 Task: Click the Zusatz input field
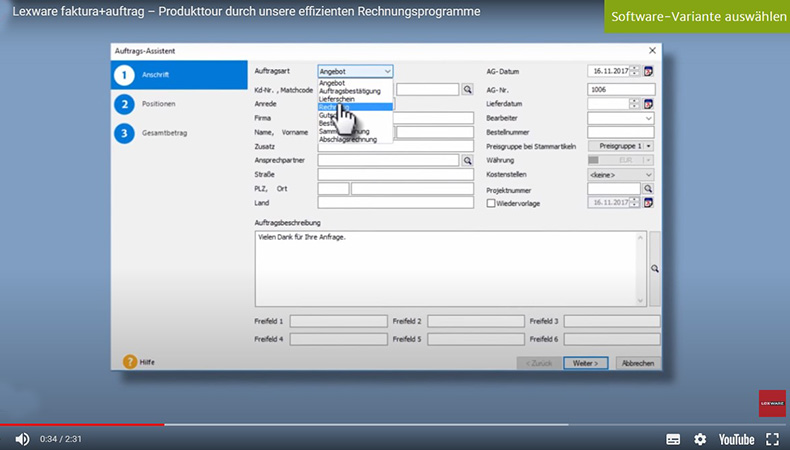click(x=396, y=146)
